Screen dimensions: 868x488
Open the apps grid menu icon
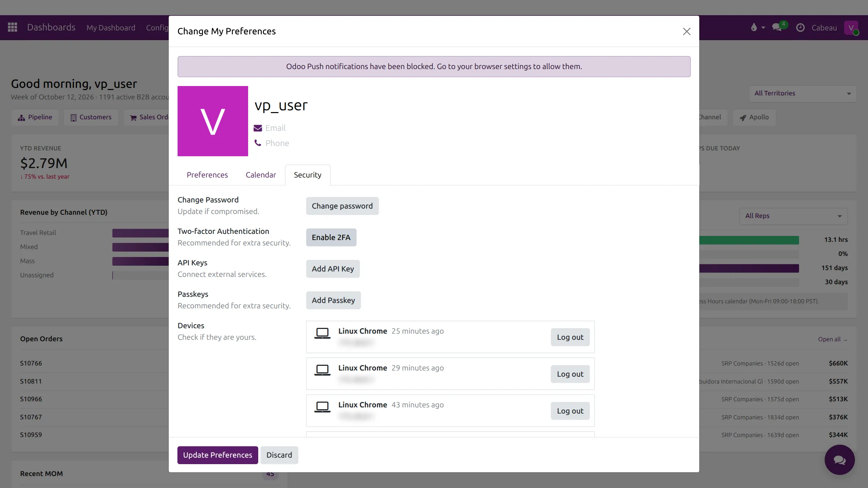click(x=13, y=27)
